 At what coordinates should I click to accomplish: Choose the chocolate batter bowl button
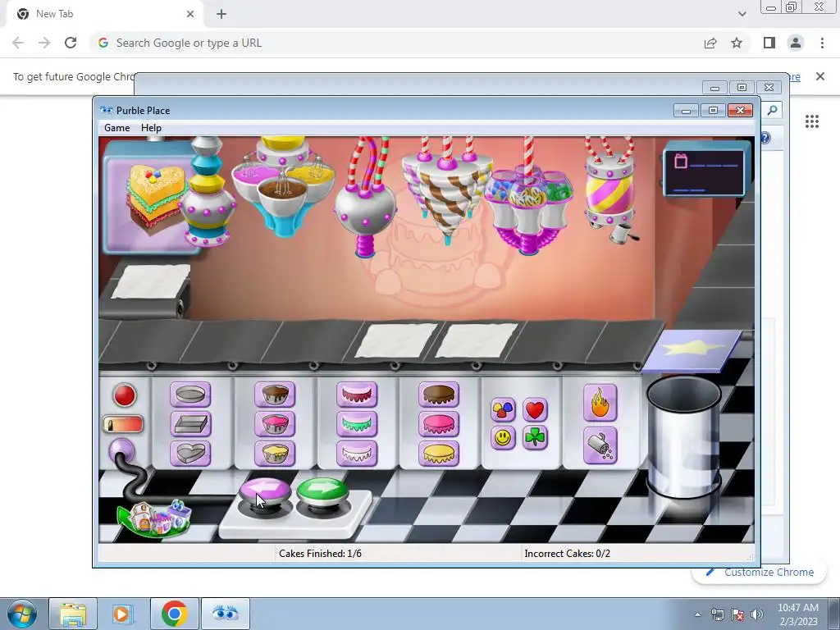click(x=275, y=395)
